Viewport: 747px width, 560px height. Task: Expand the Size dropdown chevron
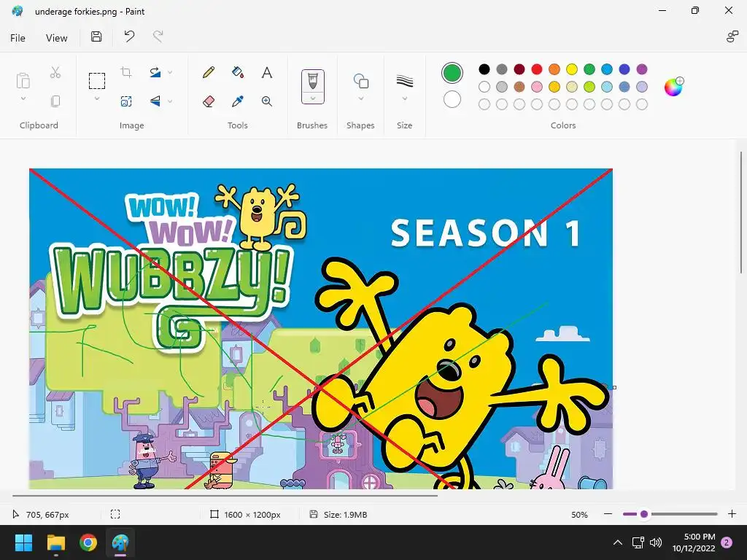[404, 98]
